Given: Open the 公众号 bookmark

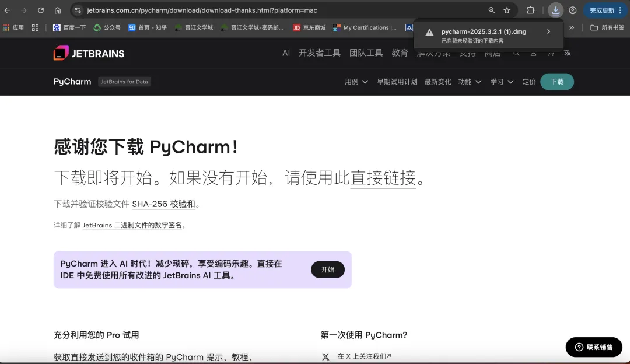Looking at the screenshot, I should click(107, 28).
